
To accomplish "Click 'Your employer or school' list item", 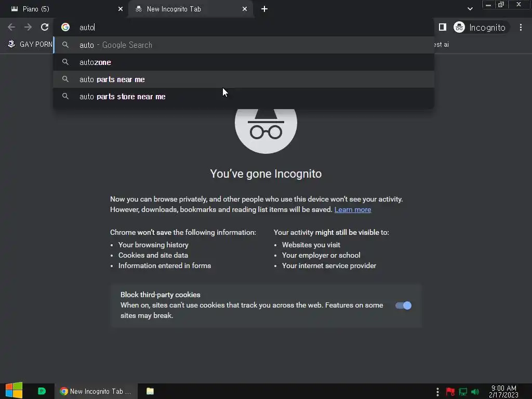I will click(321, 256).
